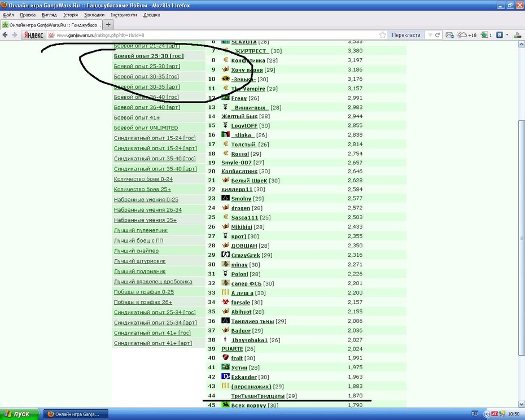Open Победы в графах 26+ rating

pyautogui.click(x=143, y=302)
